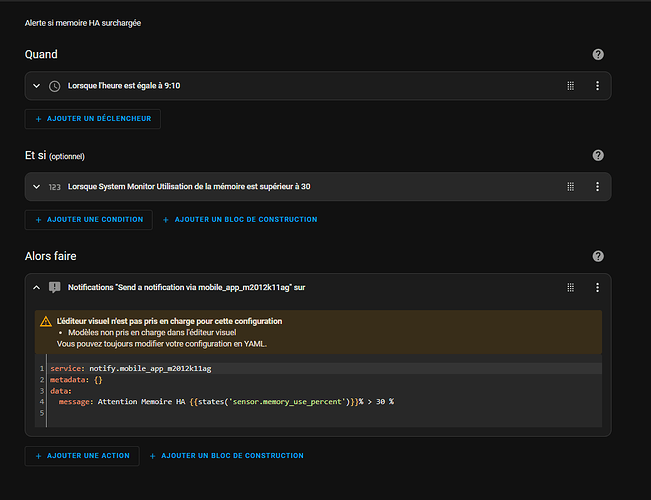651x500 pixels.
Task: Open three-dot menu for memory condition
Action: 597,187
